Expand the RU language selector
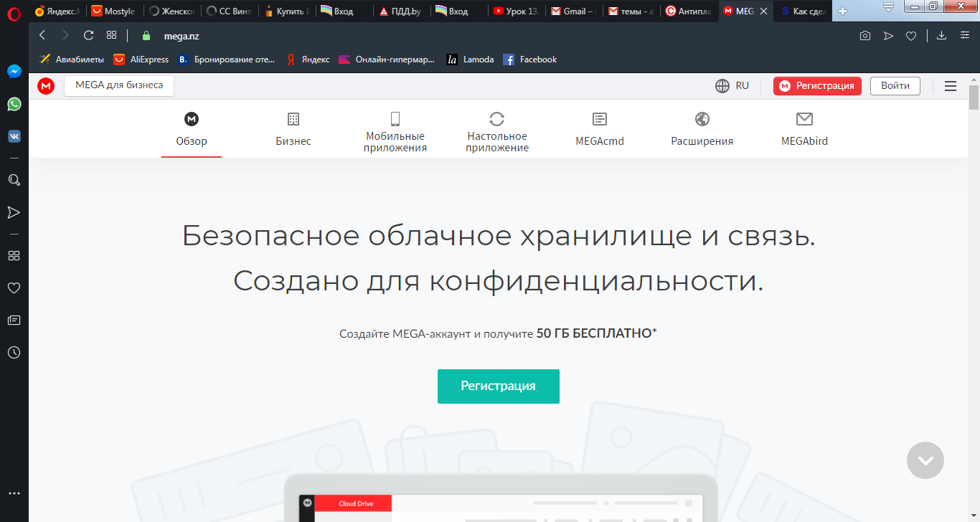This screenshot has width=980, height=522. point(732,86)
